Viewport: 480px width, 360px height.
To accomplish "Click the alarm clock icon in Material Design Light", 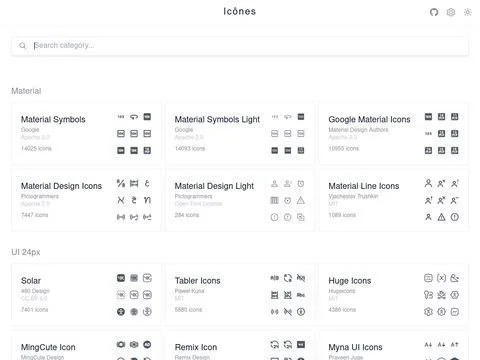I will [x=301, y=184].
